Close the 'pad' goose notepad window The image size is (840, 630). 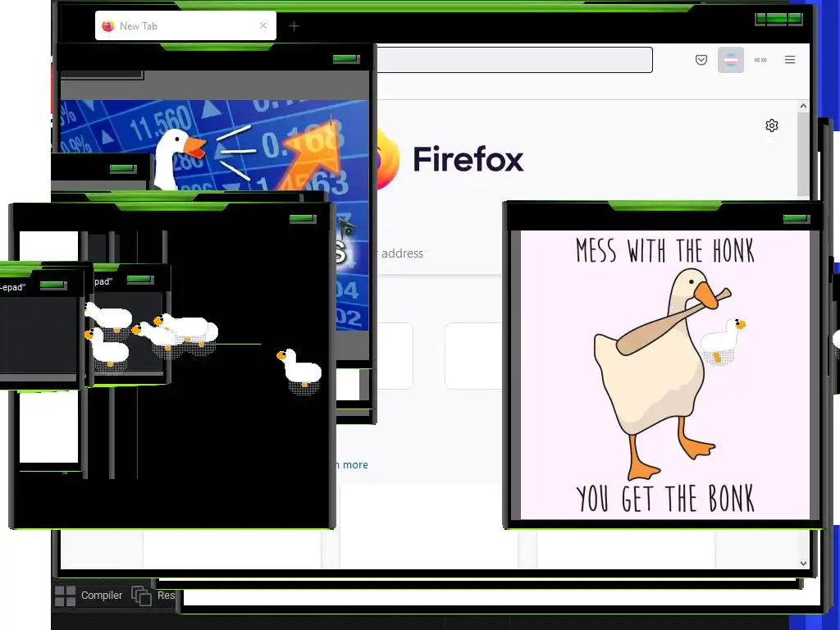139,279
